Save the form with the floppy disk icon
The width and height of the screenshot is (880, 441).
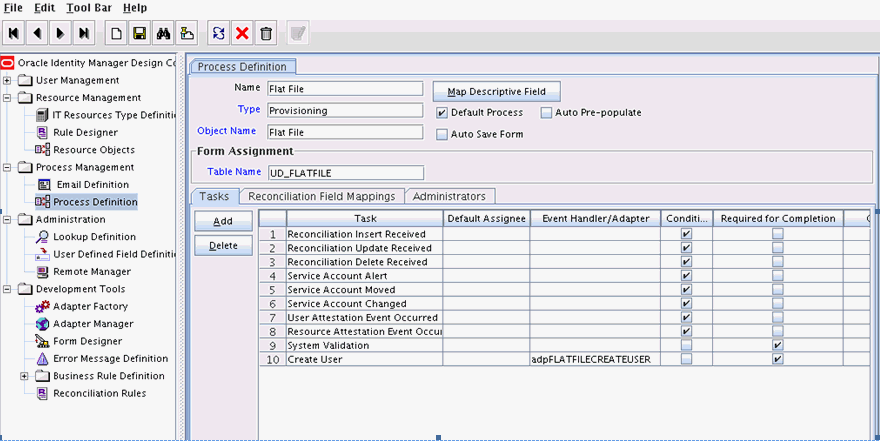pos(140,34)
